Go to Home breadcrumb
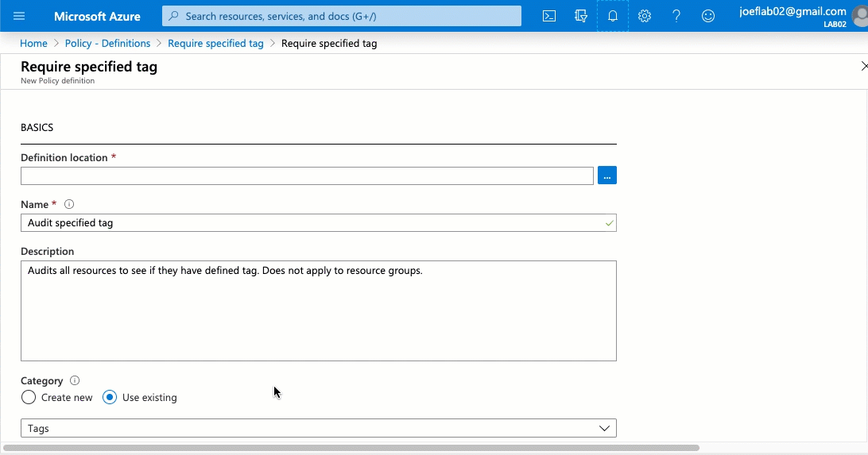This screenshot has height=455, width=868. [33, 44]
